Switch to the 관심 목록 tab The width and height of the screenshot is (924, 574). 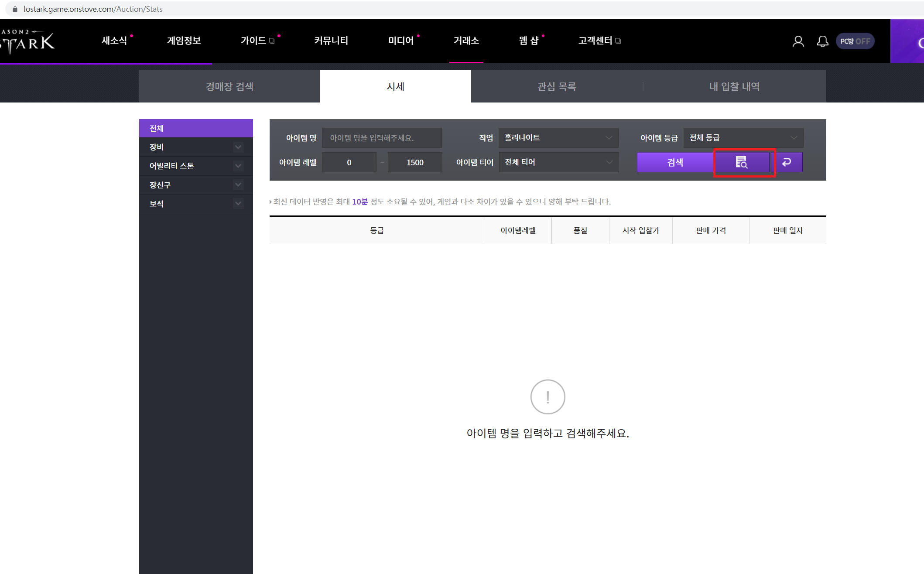pyautogui.click(x=557, y=86)
